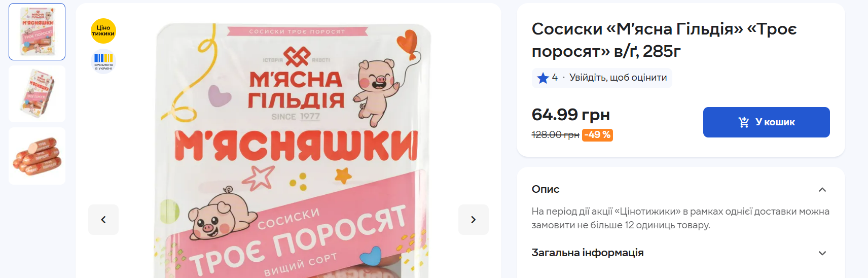Open the Загальна інформація section heading

pyautogui.click(x=588, y=253)
